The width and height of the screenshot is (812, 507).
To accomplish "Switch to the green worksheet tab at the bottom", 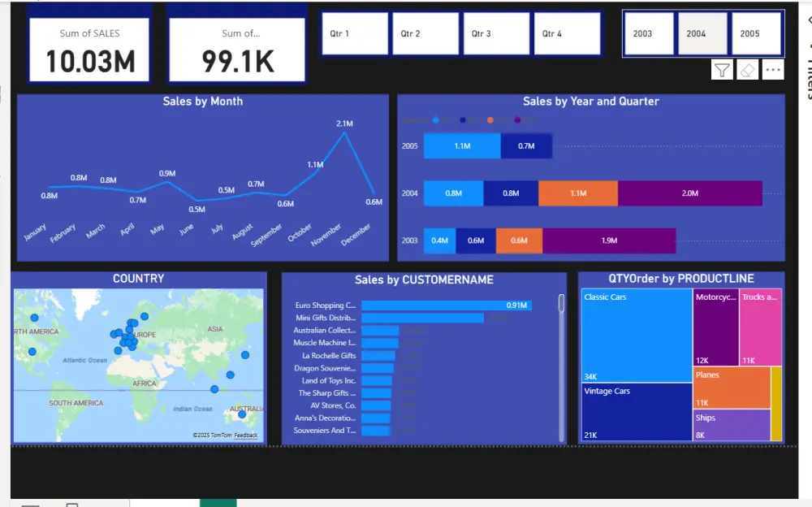I will point(216,502).
